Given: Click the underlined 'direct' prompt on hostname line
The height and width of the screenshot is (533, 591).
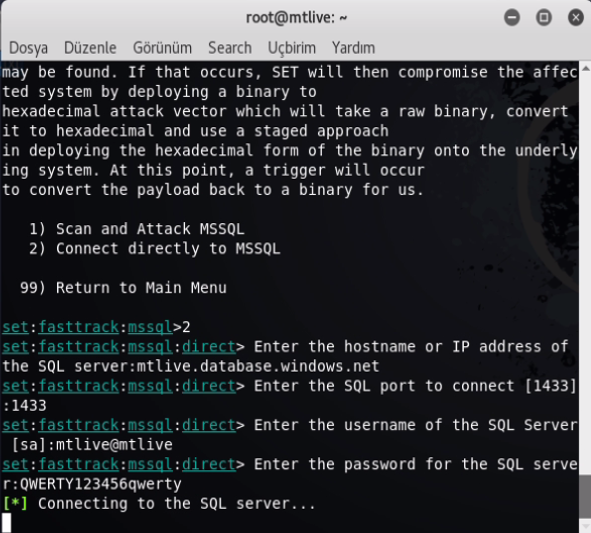Looking at the screenshot, I should click(209, 347).
